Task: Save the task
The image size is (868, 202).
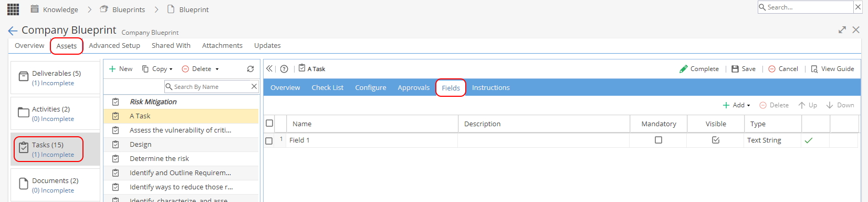Action: point(744,69)
